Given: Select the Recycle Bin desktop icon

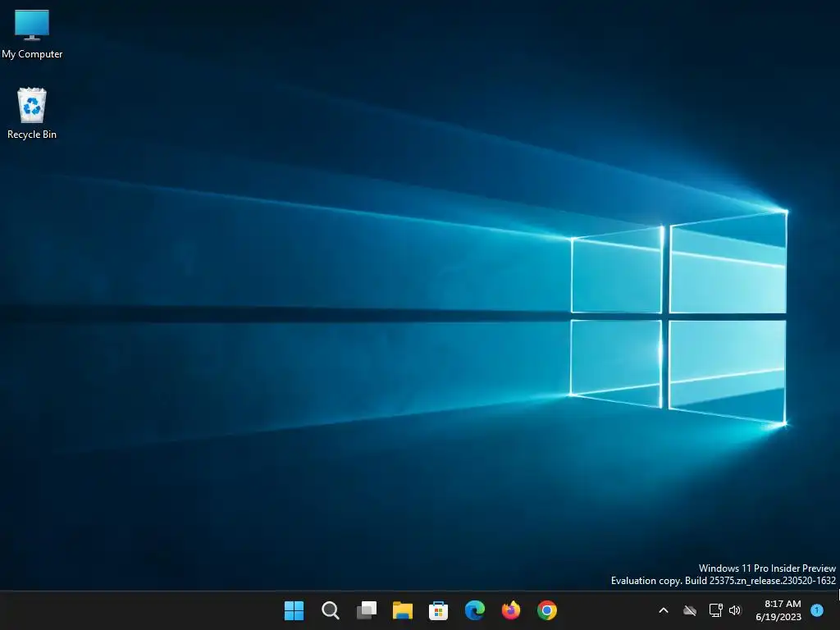Looking at the screenshot, I should pyautogui.click(x=32, y=113).
